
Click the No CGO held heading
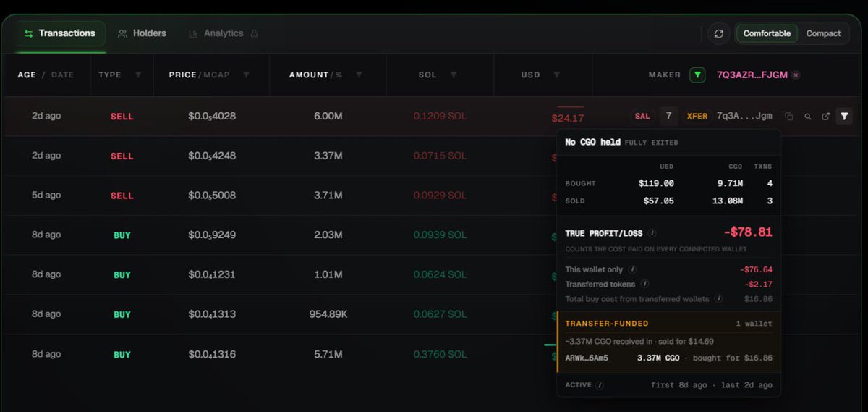click(592, 142)
